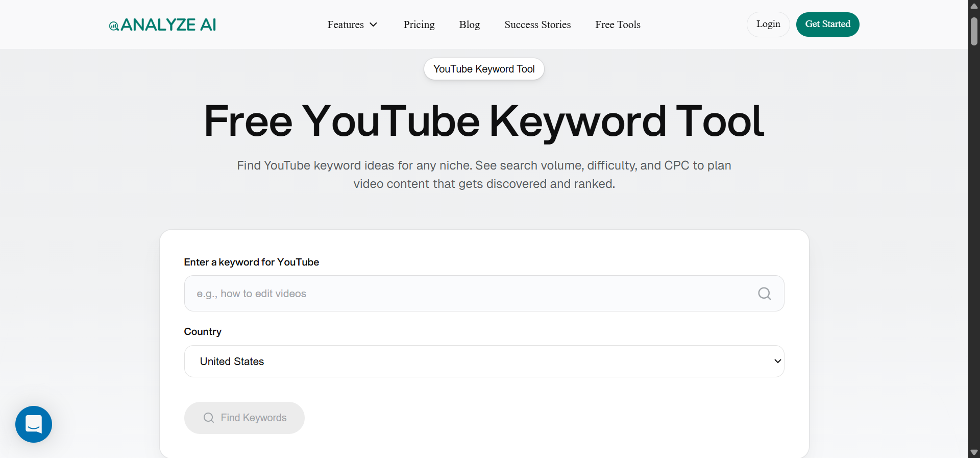Click the scrollbar down arrow
The height and width of the screenshot is (458, 980).
tap(974, 452)
